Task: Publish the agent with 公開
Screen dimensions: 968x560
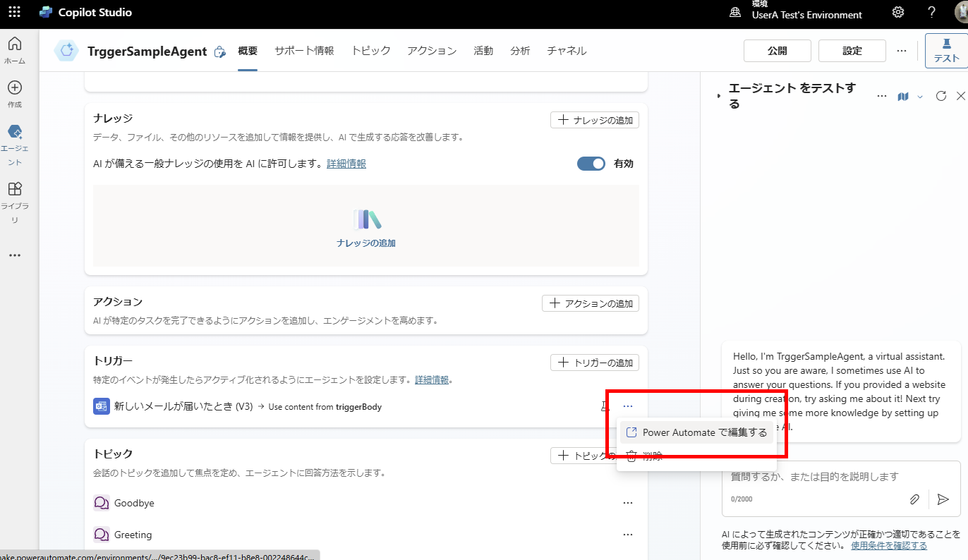Action: tap(777, 50)
